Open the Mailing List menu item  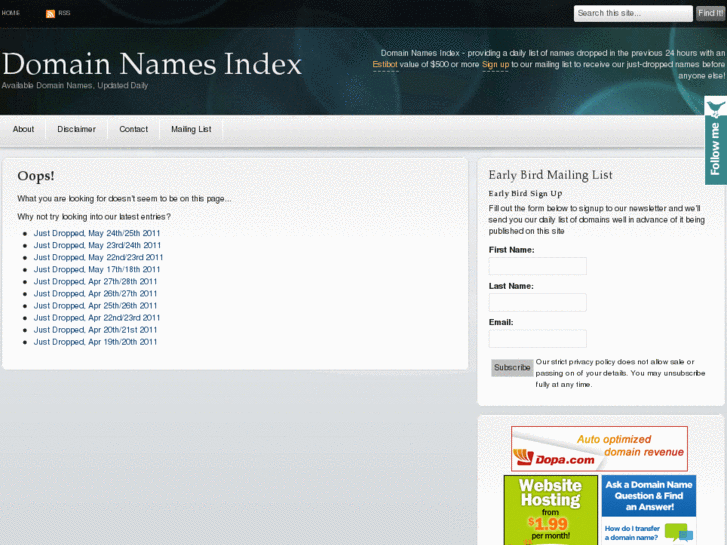191,129
